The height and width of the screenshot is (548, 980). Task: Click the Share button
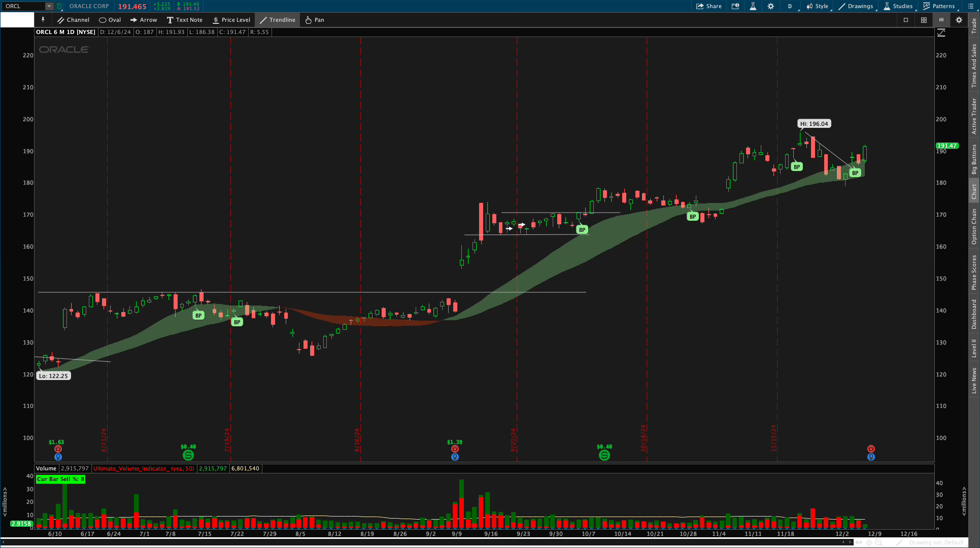point(709,6)
